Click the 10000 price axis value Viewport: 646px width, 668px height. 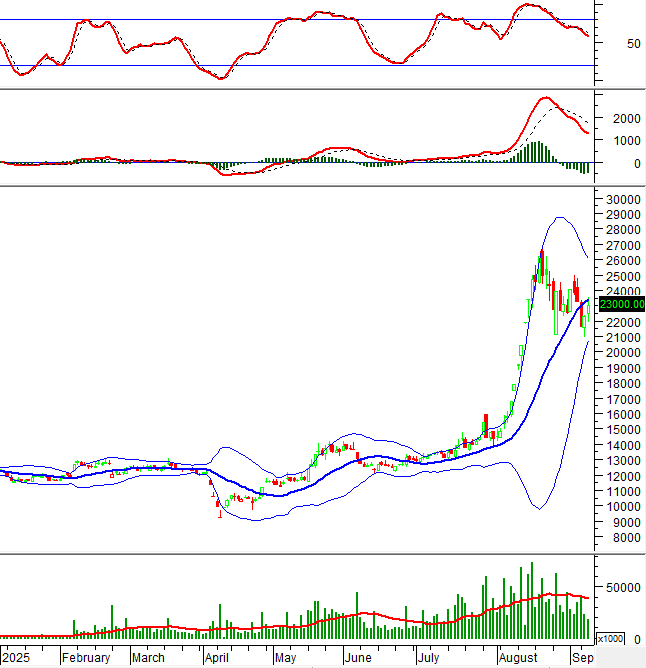coord(623,507)
